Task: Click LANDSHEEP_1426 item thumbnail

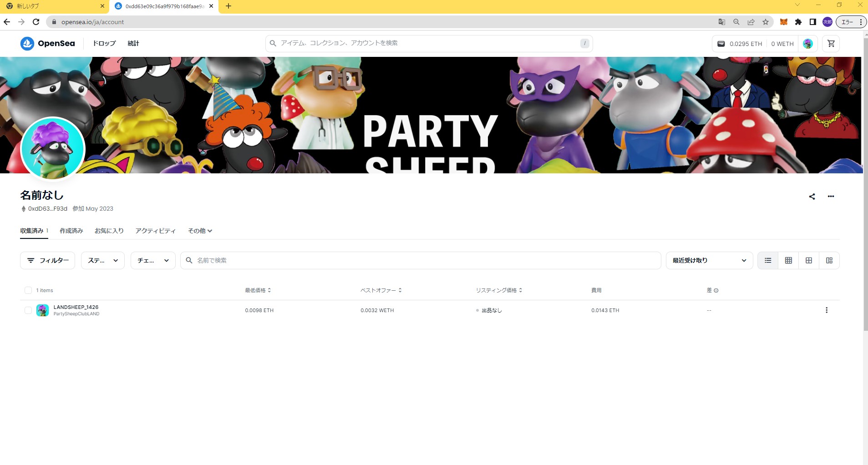Action: 43,310
